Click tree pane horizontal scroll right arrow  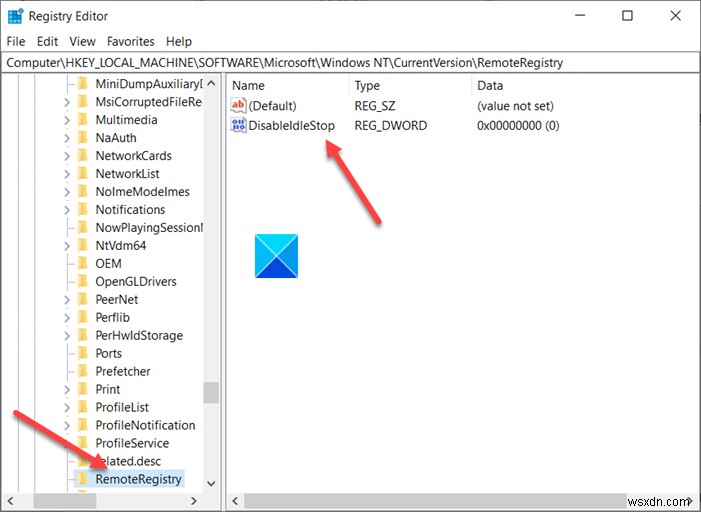pos(194,501)
